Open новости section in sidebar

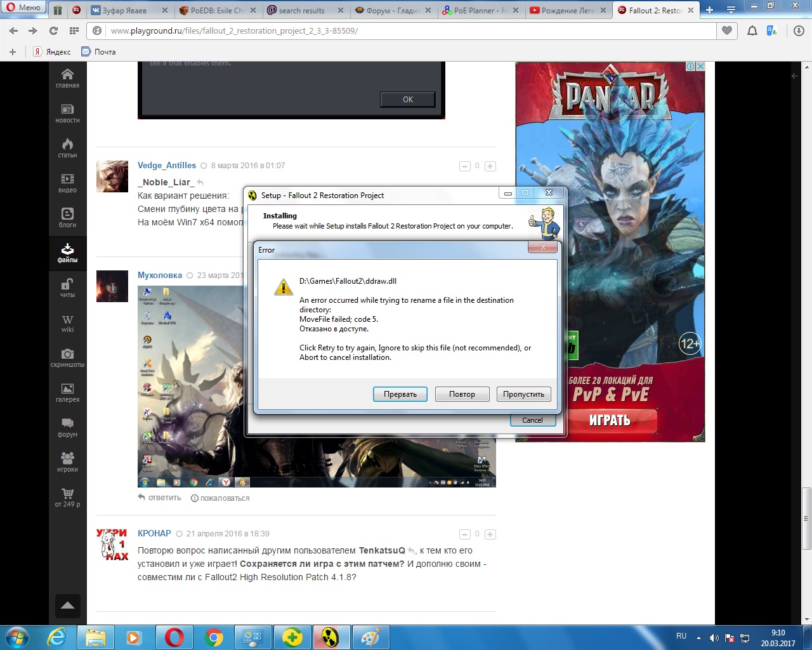[x=67, y=114]
